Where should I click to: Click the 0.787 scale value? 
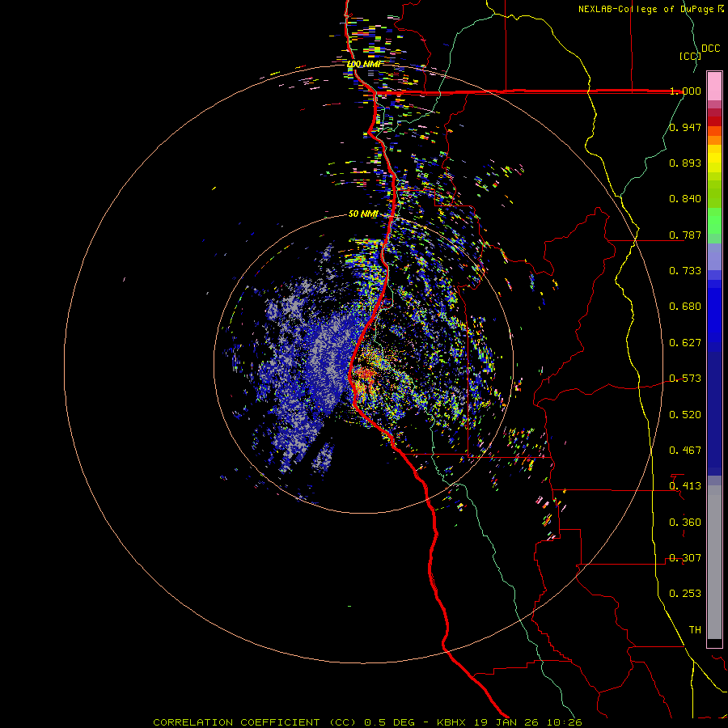point(685,235)
